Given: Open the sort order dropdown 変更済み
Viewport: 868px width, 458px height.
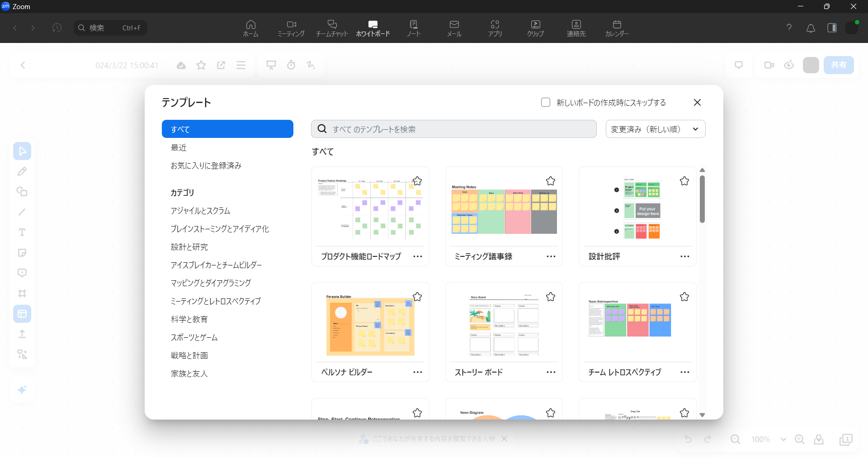Looking at the screenshot, I should coord(655,129).
